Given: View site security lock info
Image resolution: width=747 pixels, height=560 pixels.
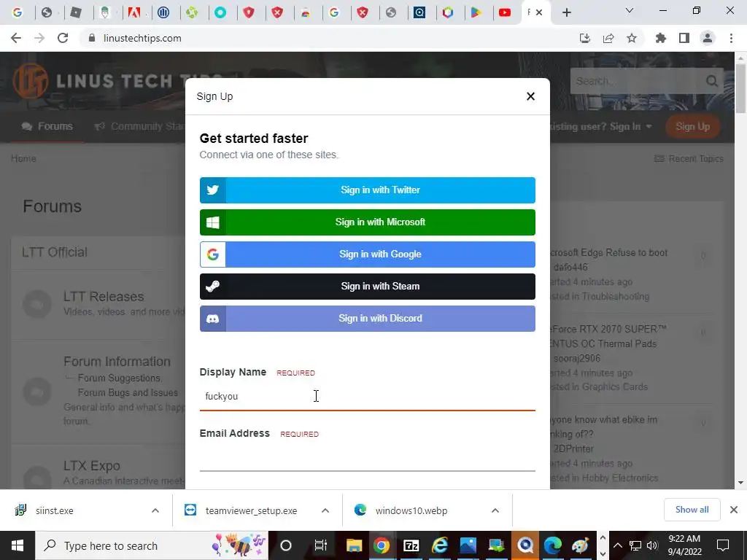Looking at the screenshot, I should pos(92,38).
